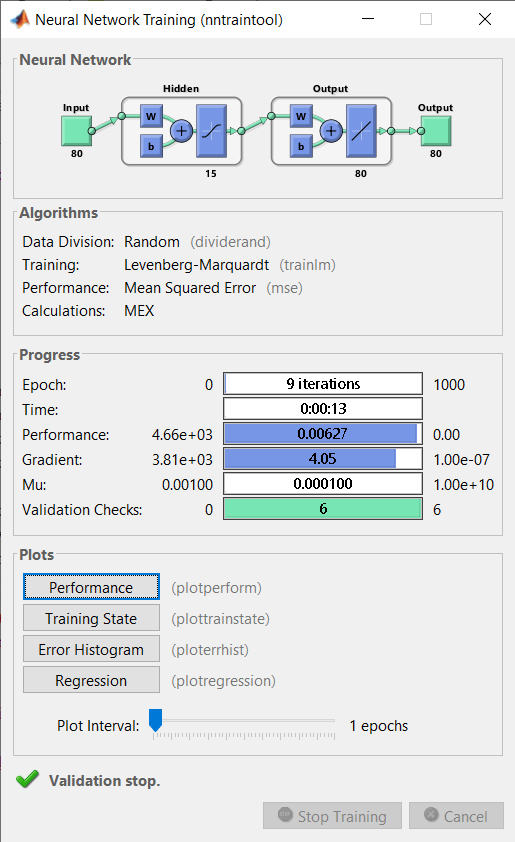Click the Hidden layer W weight block

[x=151, y=116]
